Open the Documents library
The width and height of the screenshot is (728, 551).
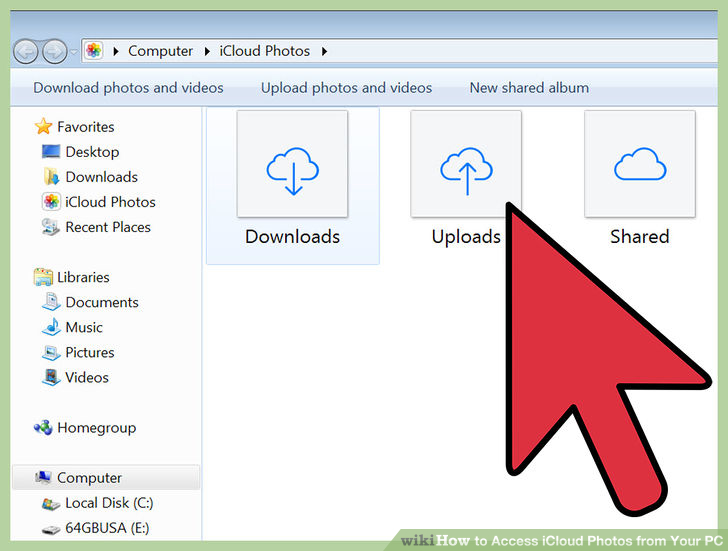(102, 302)
